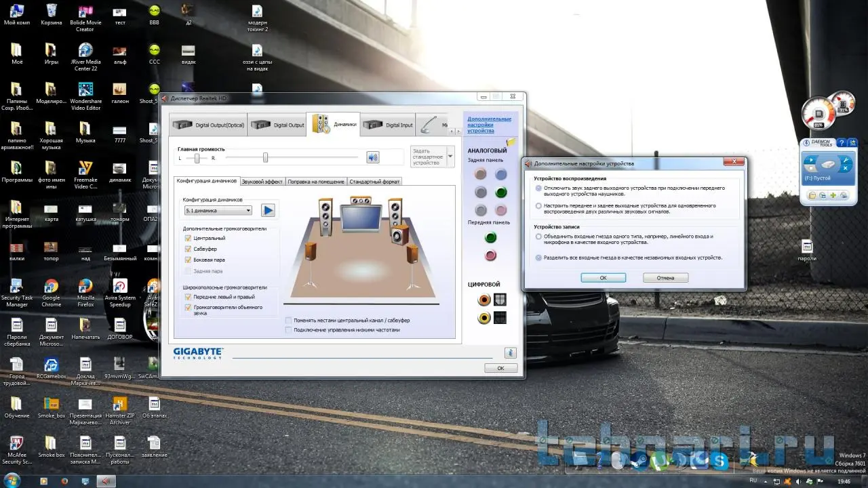Viewport: 868px width, 488px height.
Task: Click OK in the Realtek HD manager
Action: (x=500, y=368)
